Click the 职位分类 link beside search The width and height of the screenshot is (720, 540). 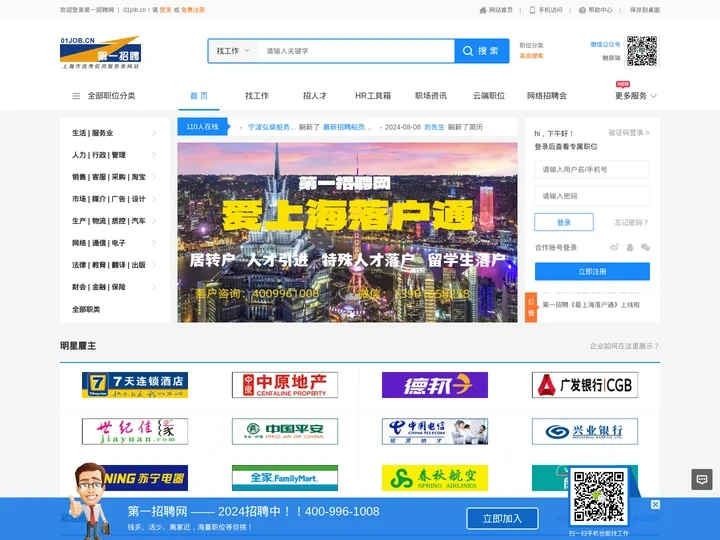531,45
